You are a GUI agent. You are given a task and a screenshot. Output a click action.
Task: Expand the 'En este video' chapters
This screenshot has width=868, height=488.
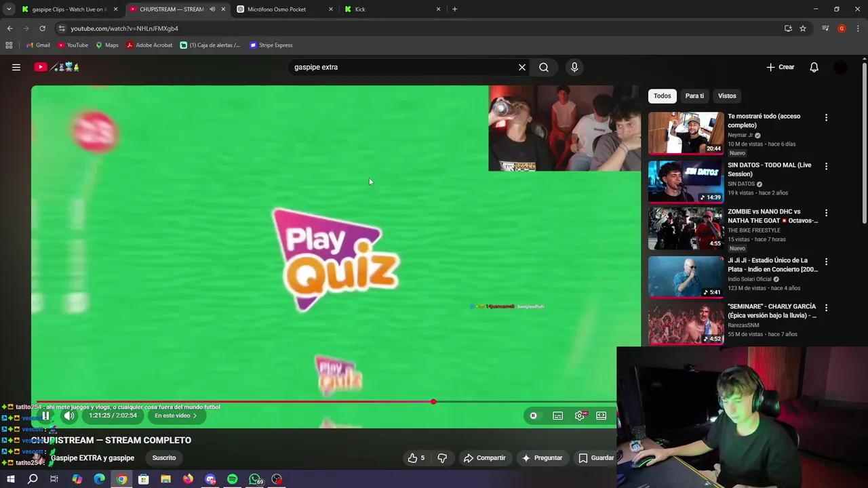pos(176,415)
